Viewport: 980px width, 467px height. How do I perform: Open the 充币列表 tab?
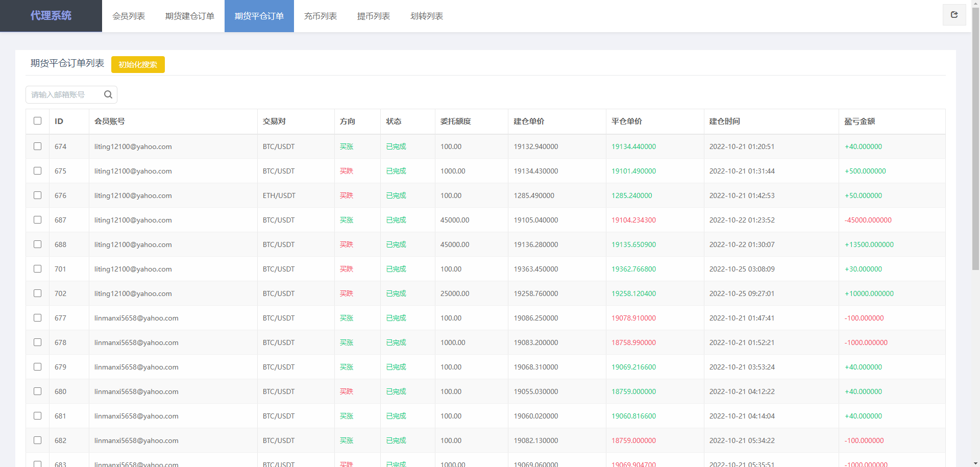321,16
